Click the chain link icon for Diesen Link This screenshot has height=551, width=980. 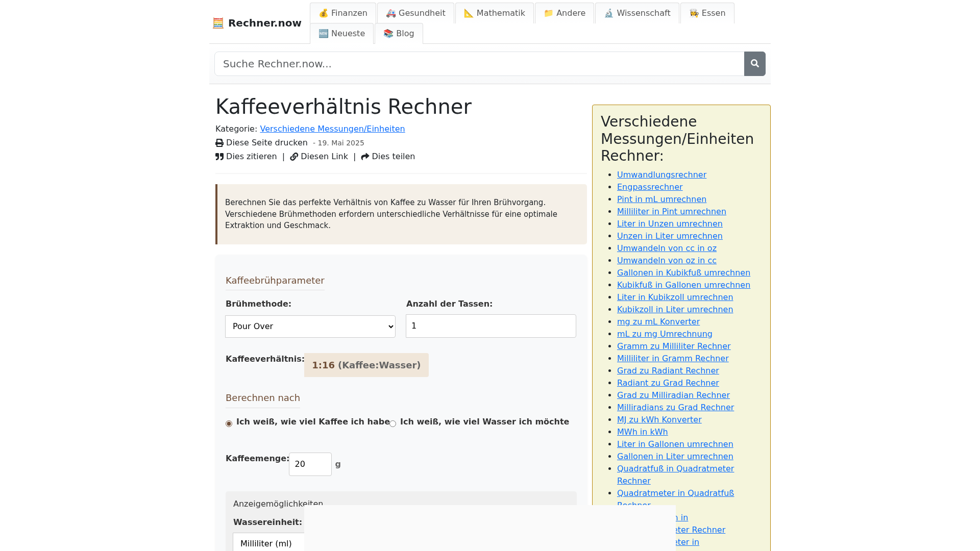tap(294, 157)
